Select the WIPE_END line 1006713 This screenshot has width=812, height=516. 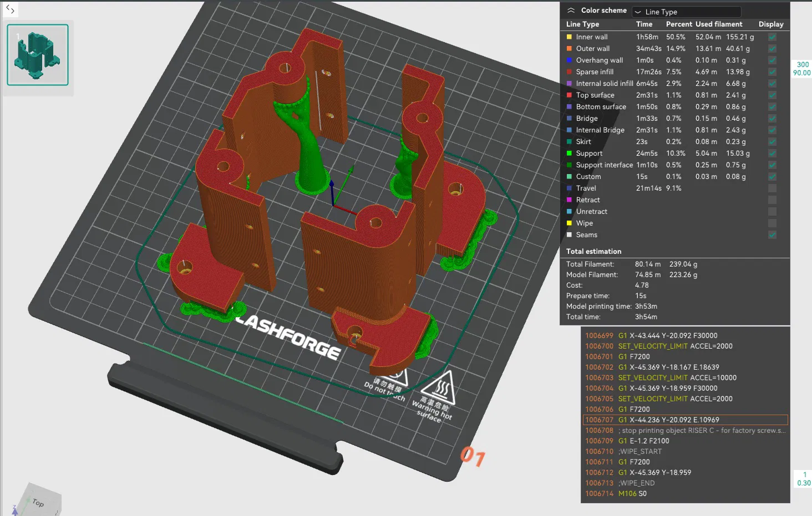[686, 483]
